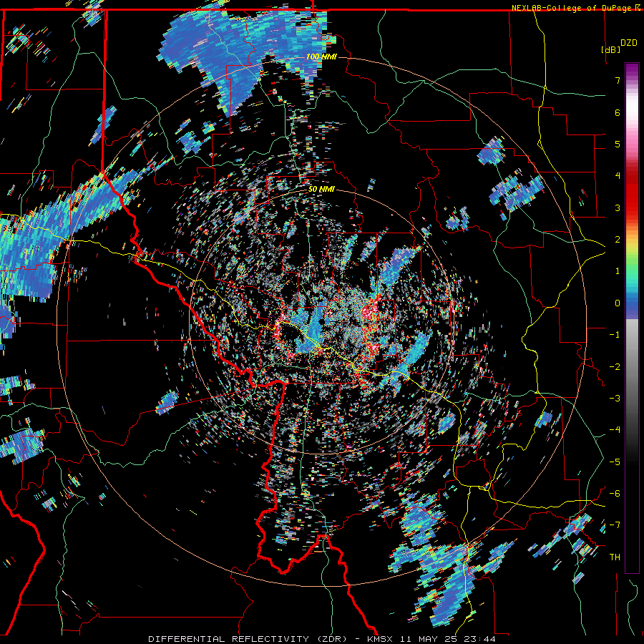Click the DZD label above color scale
The height and width of the screenshot is (644, 644).
point(628,43)
